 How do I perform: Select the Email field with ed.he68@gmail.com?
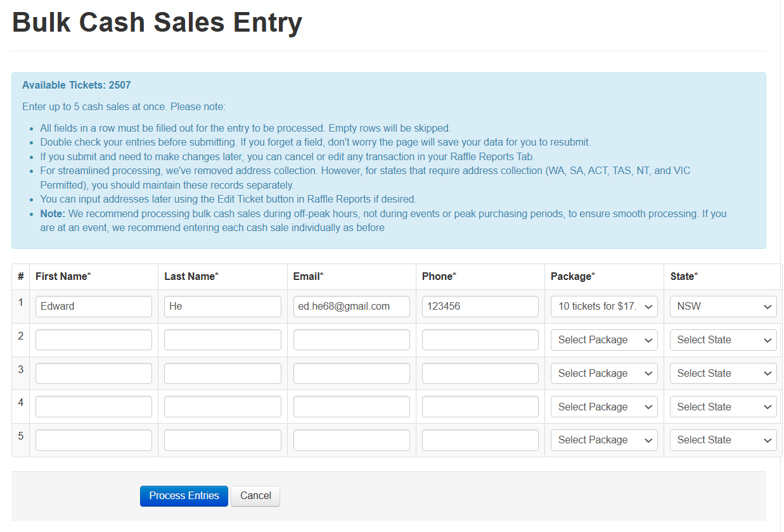pos(351,306)
